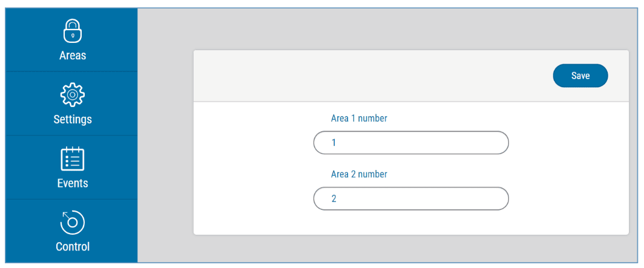
Task: Click the gear icon for Settings
Action: coord(73,94)
